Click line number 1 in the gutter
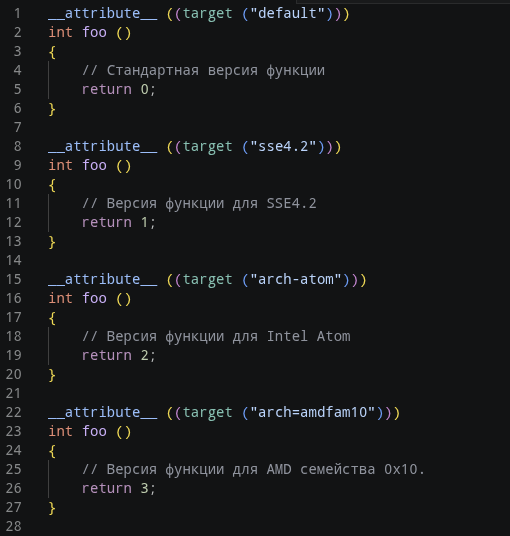Viewport: 510px width, 536px height. [17, 14]
